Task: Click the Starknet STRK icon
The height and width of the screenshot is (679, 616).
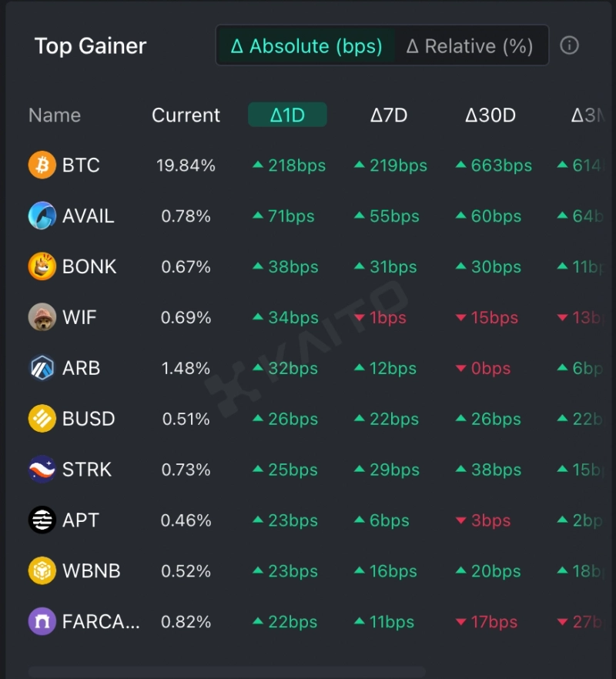Action: tap(42, 470)
